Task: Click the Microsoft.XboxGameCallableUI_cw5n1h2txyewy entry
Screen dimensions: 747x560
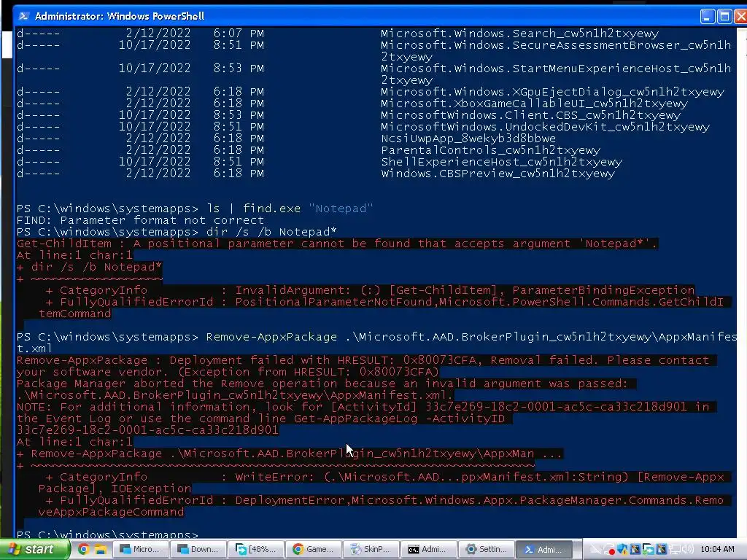Action: point(535,104)
